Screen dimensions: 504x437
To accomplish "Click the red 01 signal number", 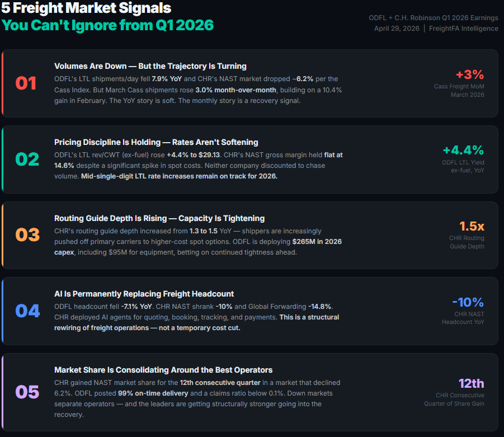I will point(26,83).
